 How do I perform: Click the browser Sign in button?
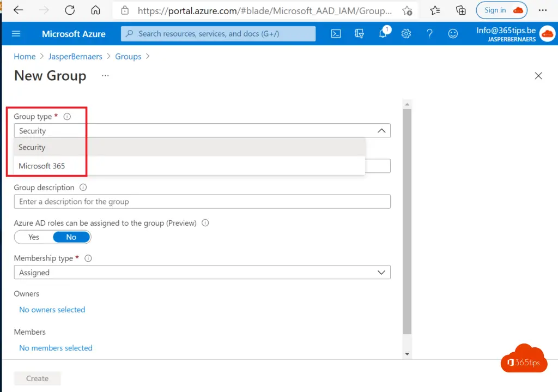[501, 10]
